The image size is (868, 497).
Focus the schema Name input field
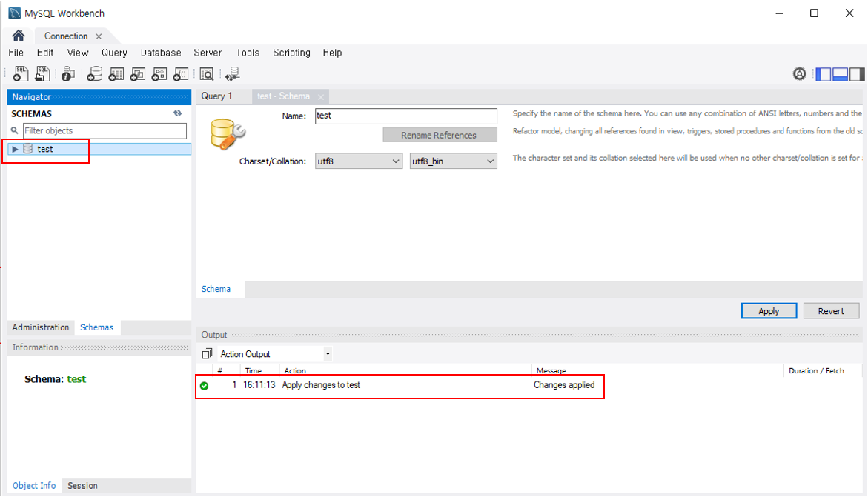point(405,116)
